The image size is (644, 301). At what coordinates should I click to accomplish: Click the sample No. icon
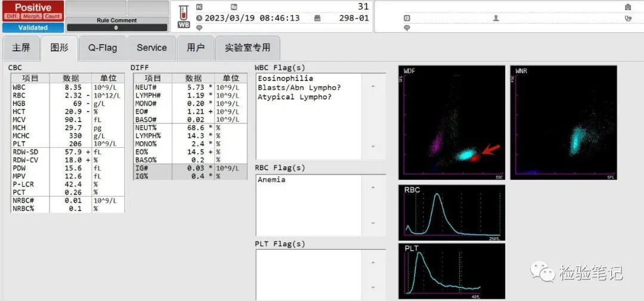(x=234, y=7)
